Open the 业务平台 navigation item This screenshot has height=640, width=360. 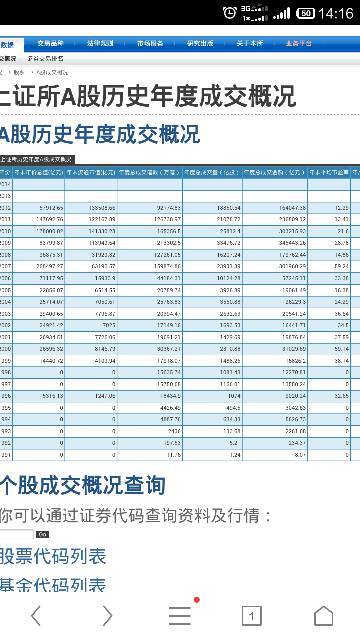pyautogui.click(x=299, y=43)
